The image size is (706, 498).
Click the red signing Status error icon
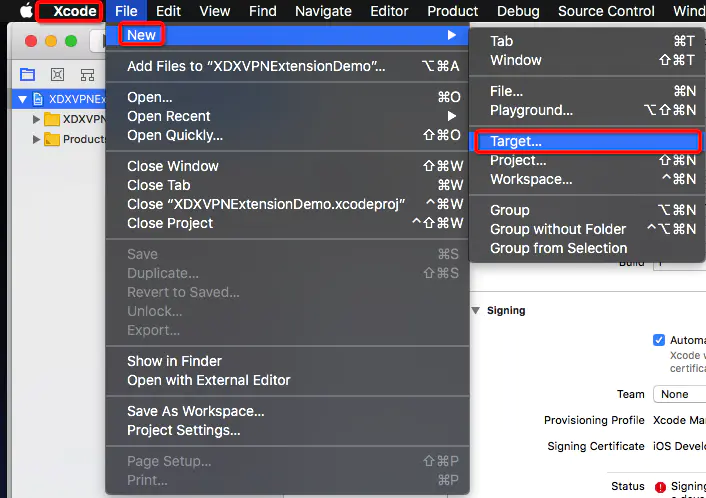(660, 487)
